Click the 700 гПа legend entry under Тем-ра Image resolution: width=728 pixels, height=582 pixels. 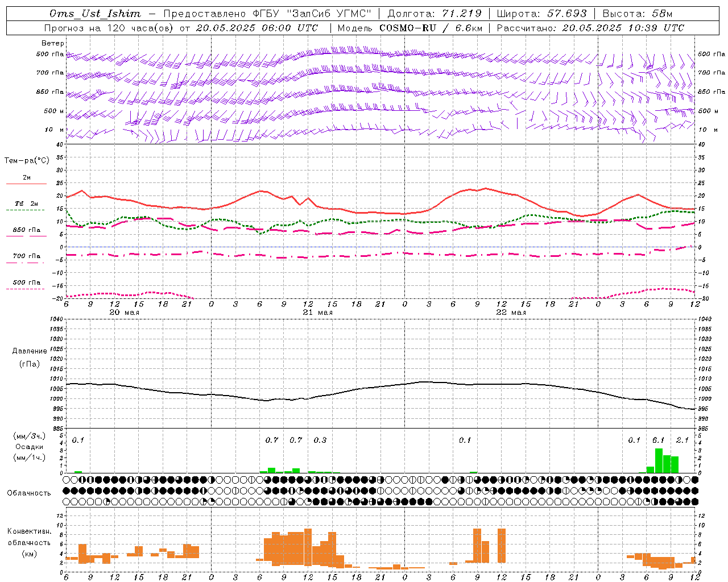[x=27, y=256]
